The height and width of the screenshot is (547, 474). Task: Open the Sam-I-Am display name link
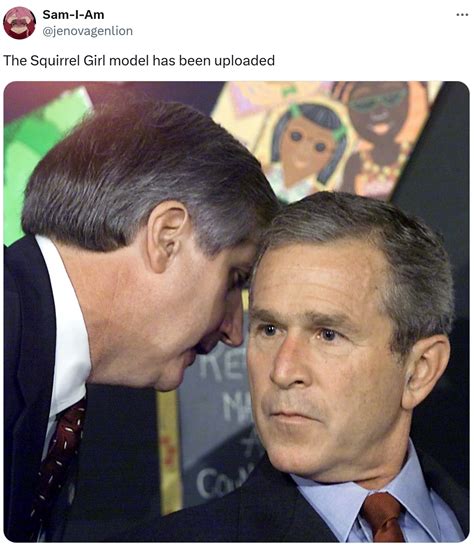click(73, 15)
